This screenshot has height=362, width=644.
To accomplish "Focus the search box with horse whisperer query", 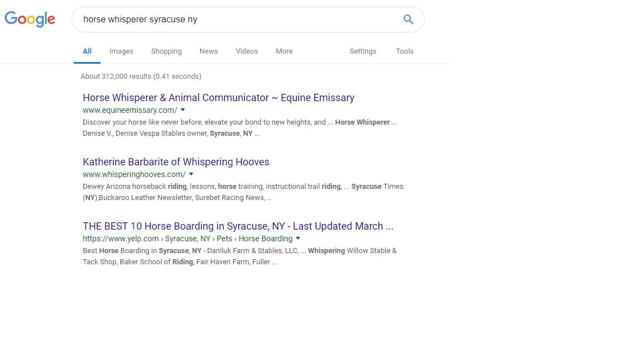I will [x=248, y=20].
